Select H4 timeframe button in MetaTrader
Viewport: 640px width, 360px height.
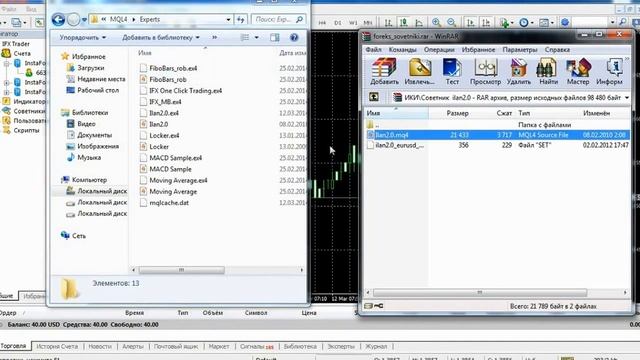click(x=322, y=23)
